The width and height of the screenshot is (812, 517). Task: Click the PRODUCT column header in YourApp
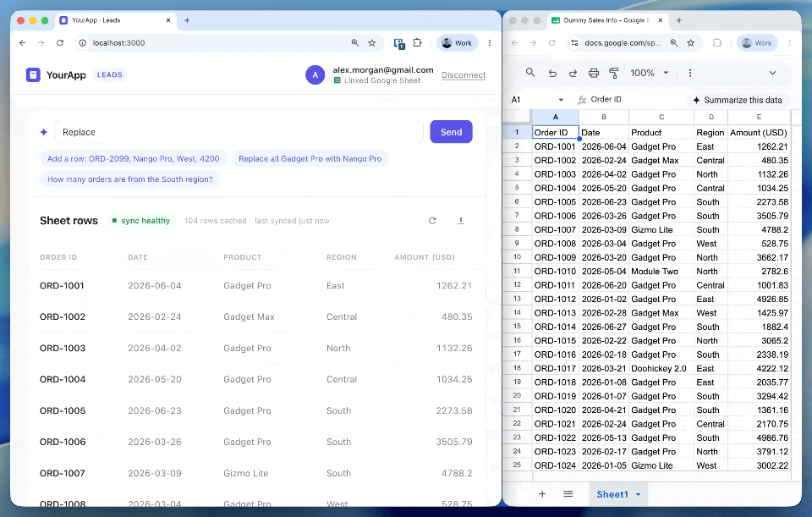[243, 257]
